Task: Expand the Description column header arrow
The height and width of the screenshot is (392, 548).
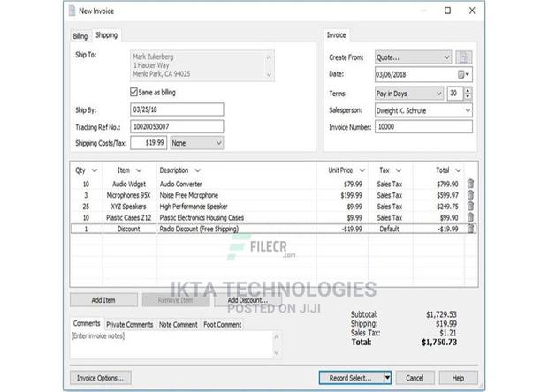Action: (x=197, y=170)
